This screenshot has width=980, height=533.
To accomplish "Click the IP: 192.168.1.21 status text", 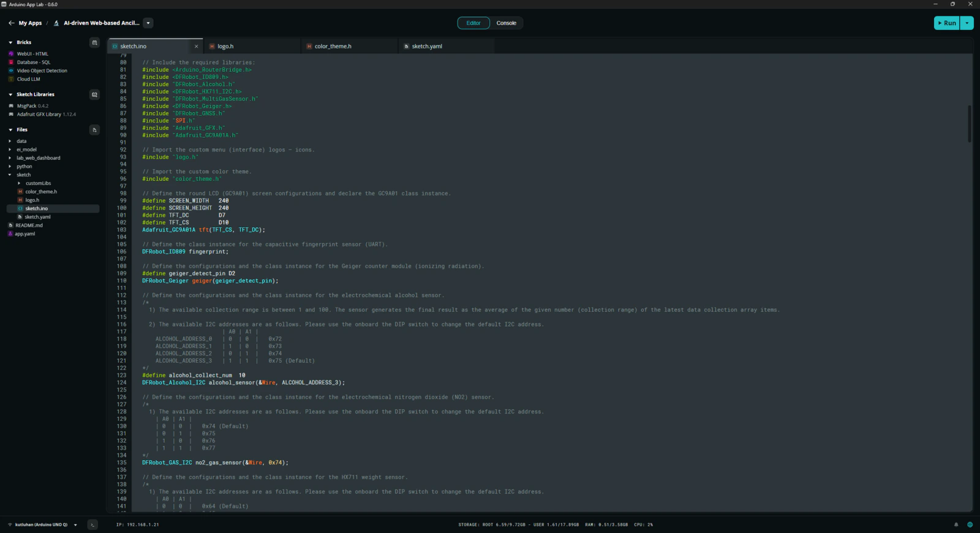I will [x=138, y=525].
